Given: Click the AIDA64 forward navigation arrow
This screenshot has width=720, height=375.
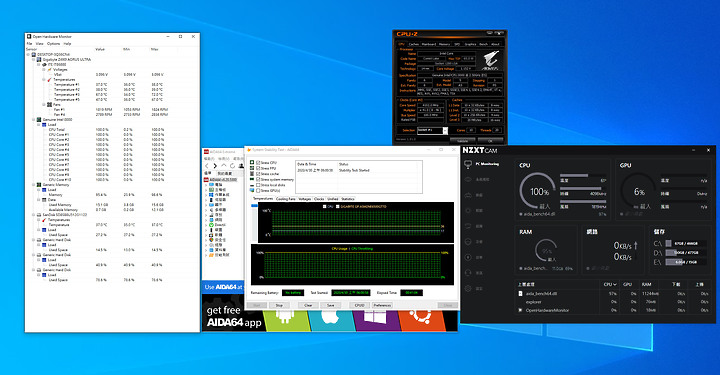Looking at the screenshot, I should 215,166.
